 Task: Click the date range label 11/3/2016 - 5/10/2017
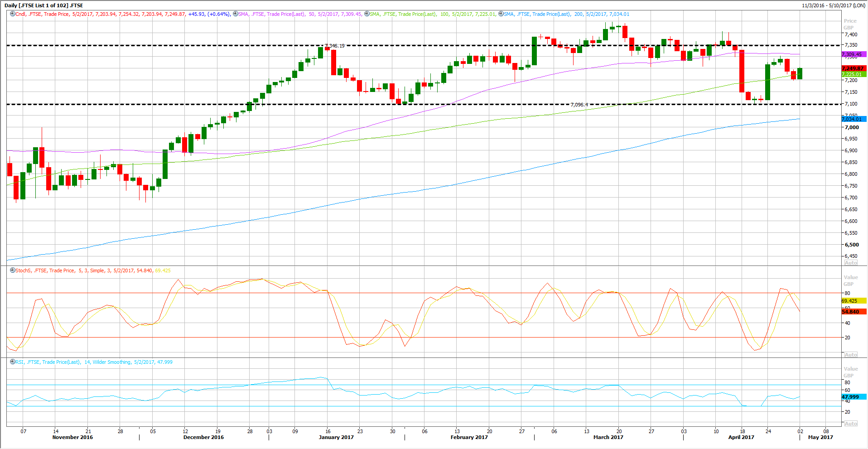coord(833,5)
